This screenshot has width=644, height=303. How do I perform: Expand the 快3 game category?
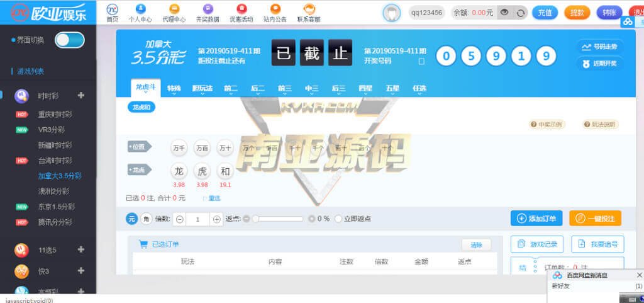point(80,271)
